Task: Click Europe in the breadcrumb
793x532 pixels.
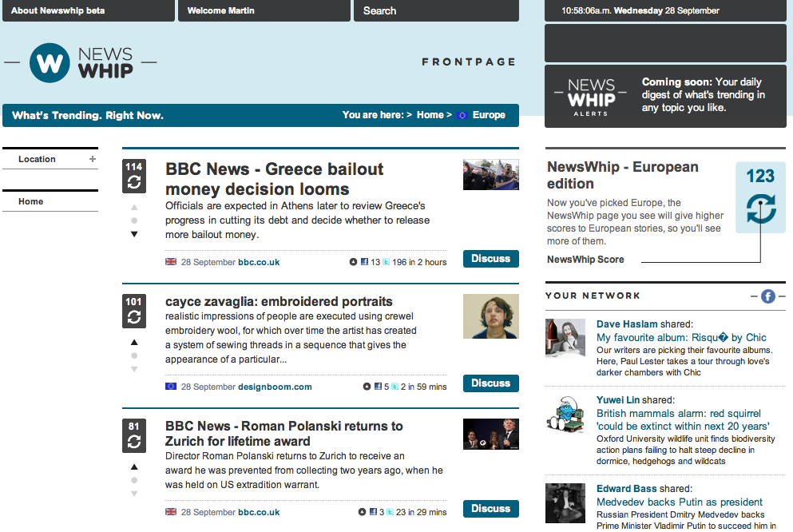Action: point(489,115)
